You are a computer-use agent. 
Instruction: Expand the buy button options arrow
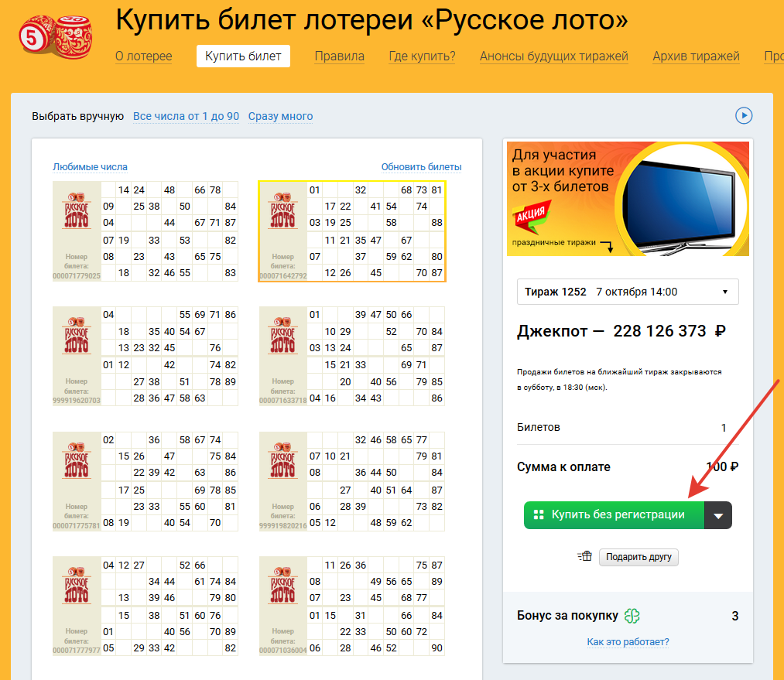(718, 515)
